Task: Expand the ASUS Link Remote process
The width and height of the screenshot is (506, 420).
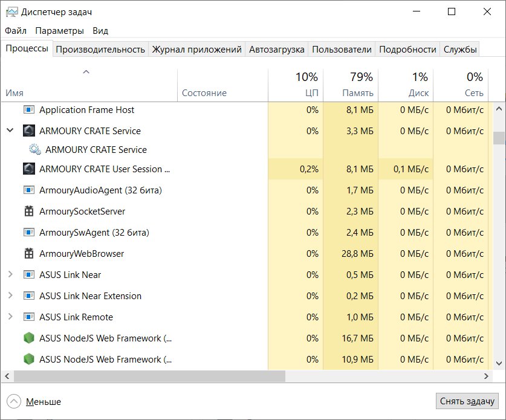Action: pos(10,317)
